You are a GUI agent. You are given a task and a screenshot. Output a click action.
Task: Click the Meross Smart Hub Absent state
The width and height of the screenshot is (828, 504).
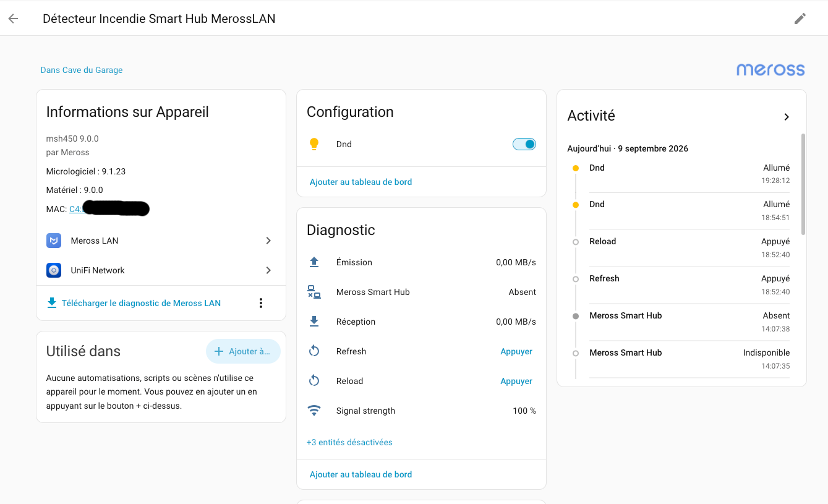(523, 292)
